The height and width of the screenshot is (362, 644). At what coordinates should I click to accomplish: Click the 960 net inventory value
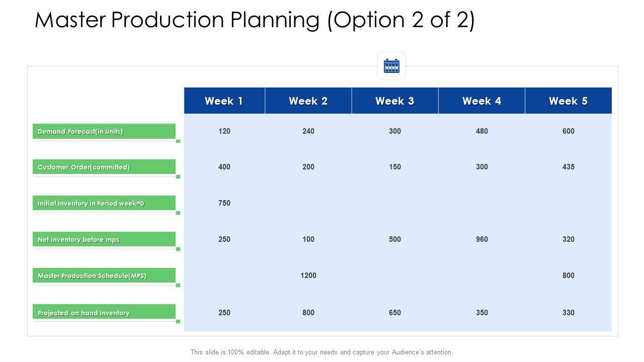pos(481,239)
